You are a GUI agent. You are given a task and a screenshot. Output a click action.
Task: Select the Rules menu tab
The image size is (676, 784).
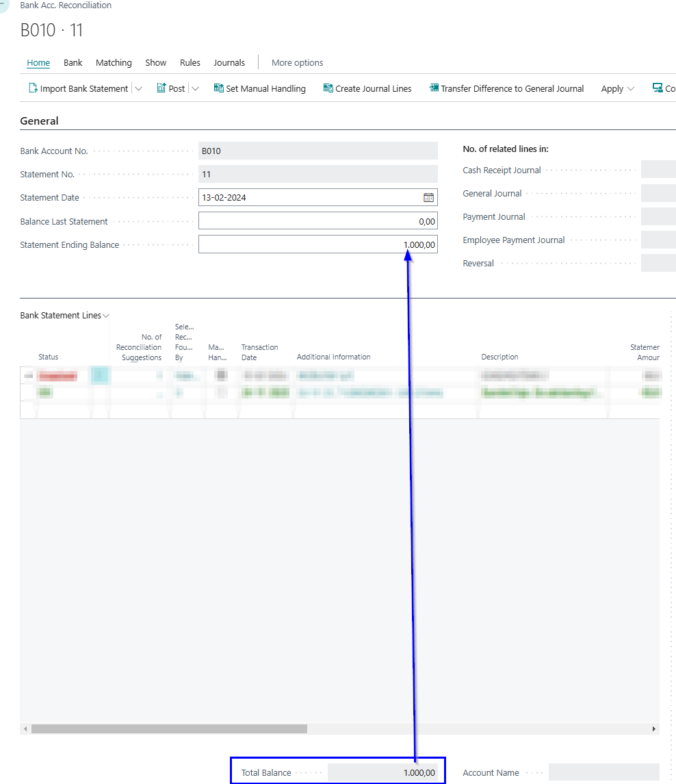click(190, 63)
